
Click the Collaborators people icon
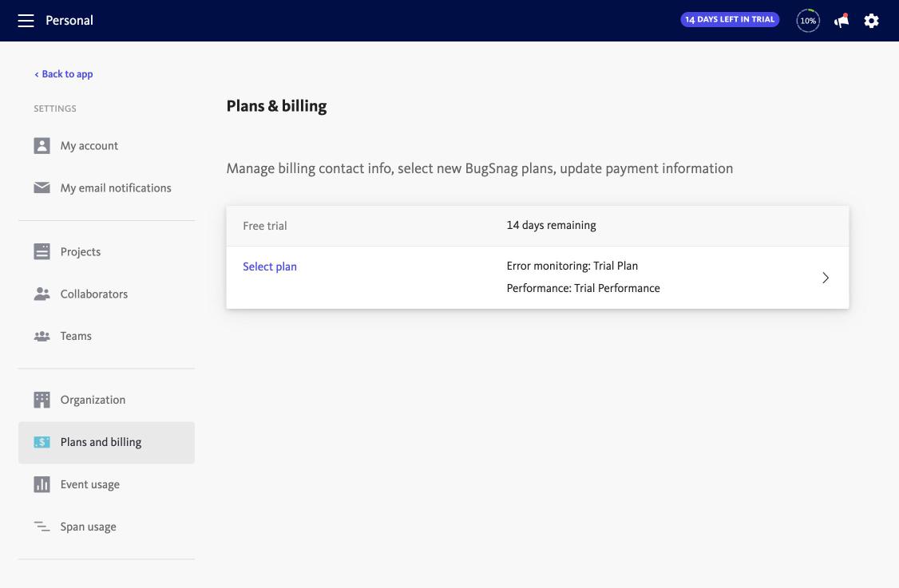tap(42, 294)
